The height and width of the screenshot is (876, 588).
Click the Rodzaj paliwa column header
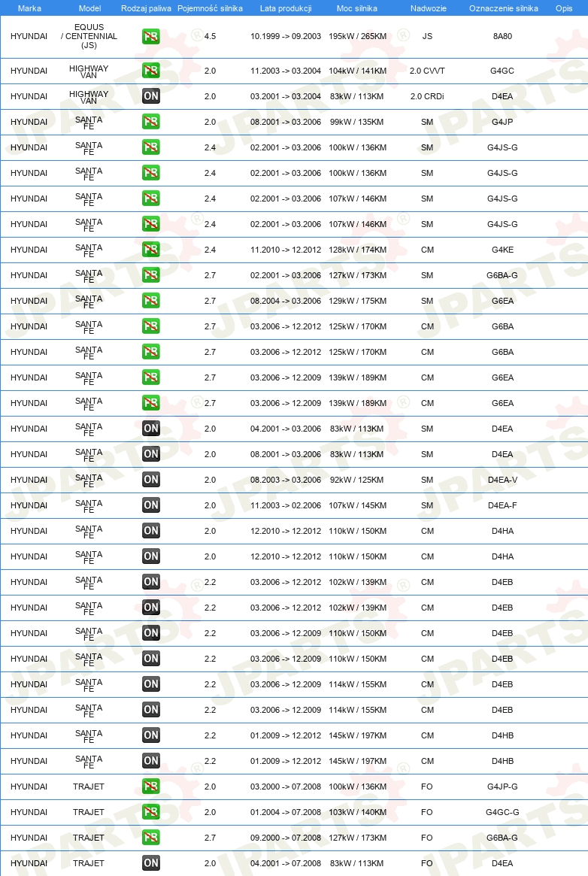tap(147, 8)
